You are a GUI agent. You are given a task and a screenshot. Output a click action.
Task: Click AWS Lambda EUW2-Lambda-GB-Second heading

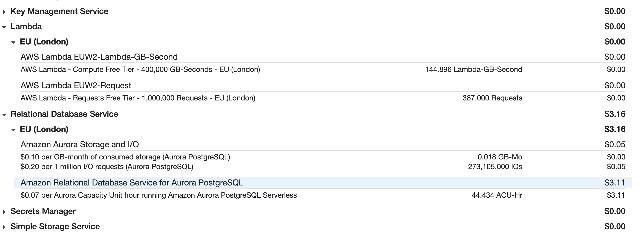coord(99,57)
